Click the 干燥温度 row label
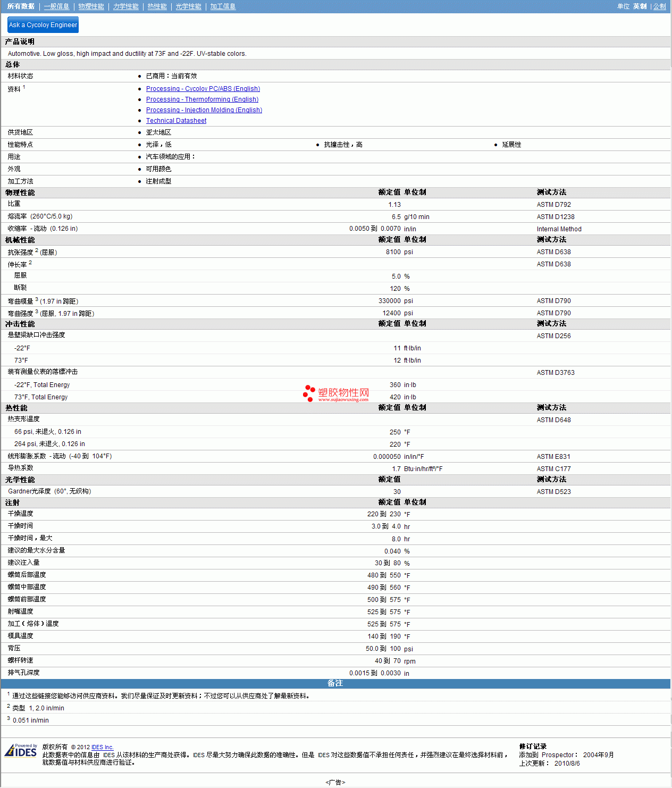Screen dimensions: 672x788 pyautogui.click(x=20, y=514)
